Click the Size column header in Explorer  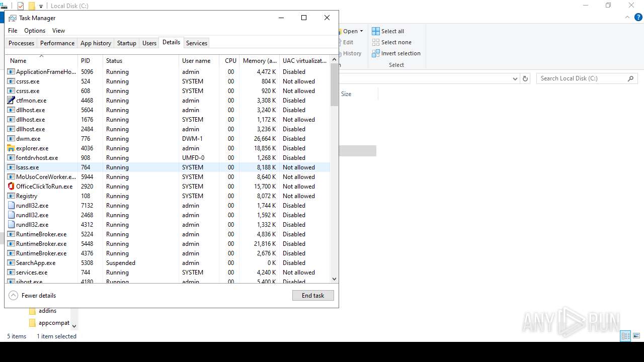point(358,94)
